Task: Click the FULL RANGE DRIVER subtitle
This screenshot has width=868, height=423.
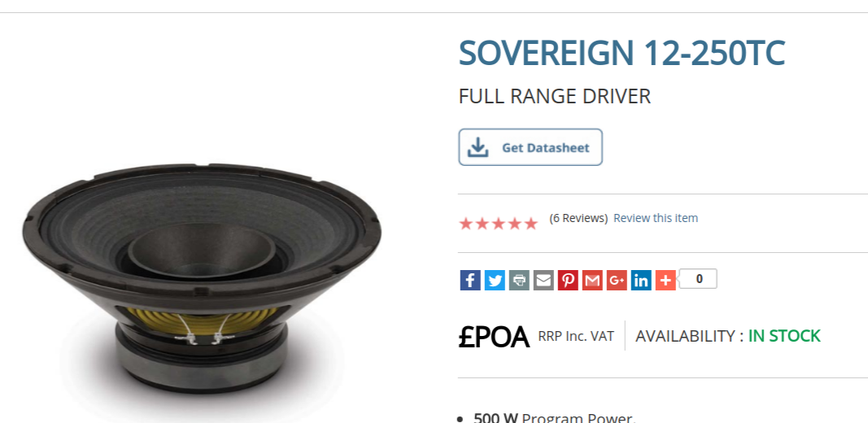Action: click(x=555, y=96)
